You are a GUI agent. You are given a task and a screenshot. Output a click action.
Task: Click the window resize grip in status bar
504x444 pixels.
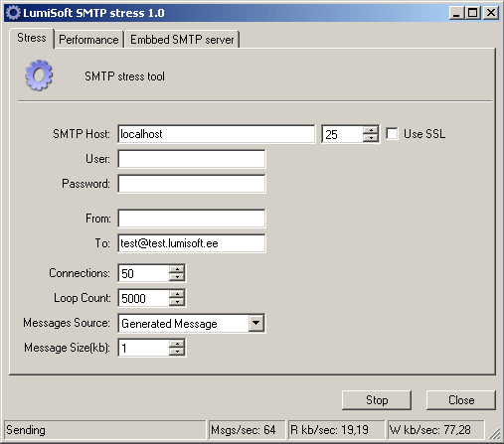[x=495, y=434]
